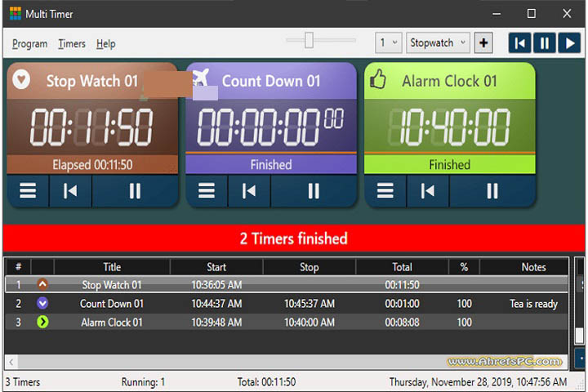This screenshot has width=588, height=392.
Task: Click the Stop Watch 01 title text
Action: (92, 81)
